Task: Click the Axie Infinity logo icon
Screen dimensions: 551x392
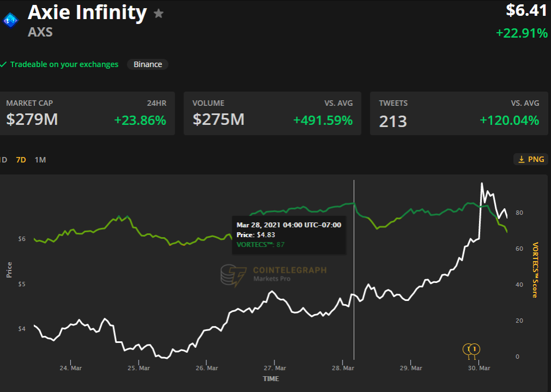Action: (10, 21)
